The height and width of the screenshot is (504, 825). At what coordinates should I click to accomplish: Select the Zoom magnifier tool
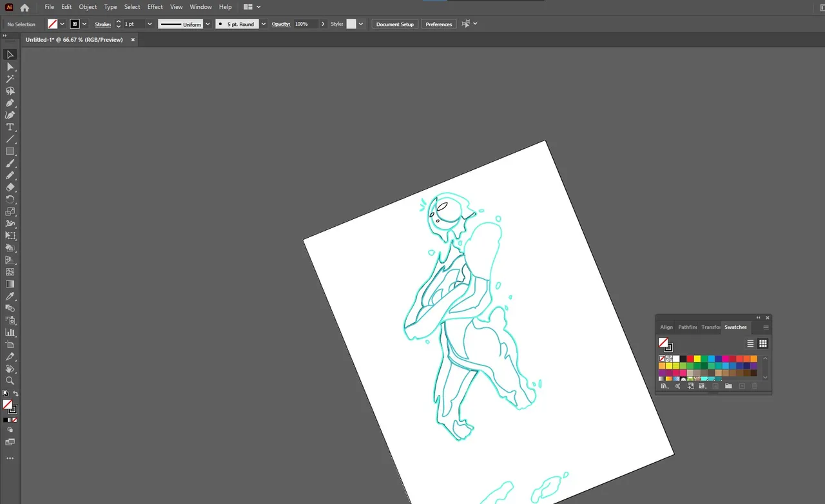[x=10, y=380]
